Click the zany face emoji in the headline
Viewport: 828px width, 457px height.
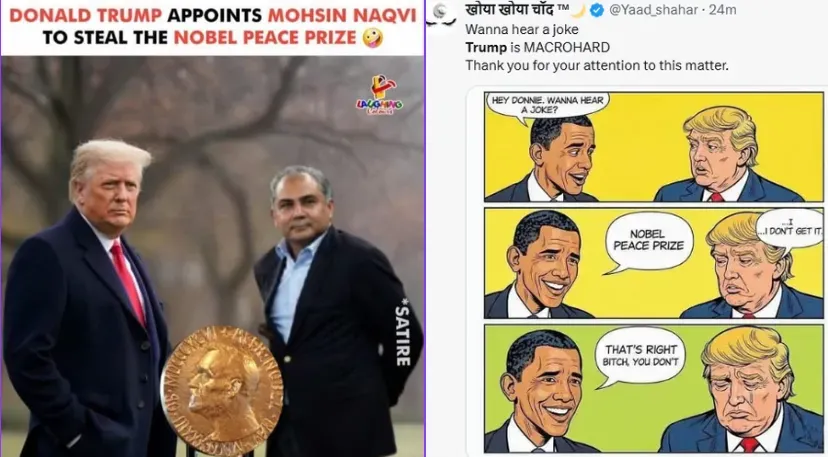click(372, 38)
